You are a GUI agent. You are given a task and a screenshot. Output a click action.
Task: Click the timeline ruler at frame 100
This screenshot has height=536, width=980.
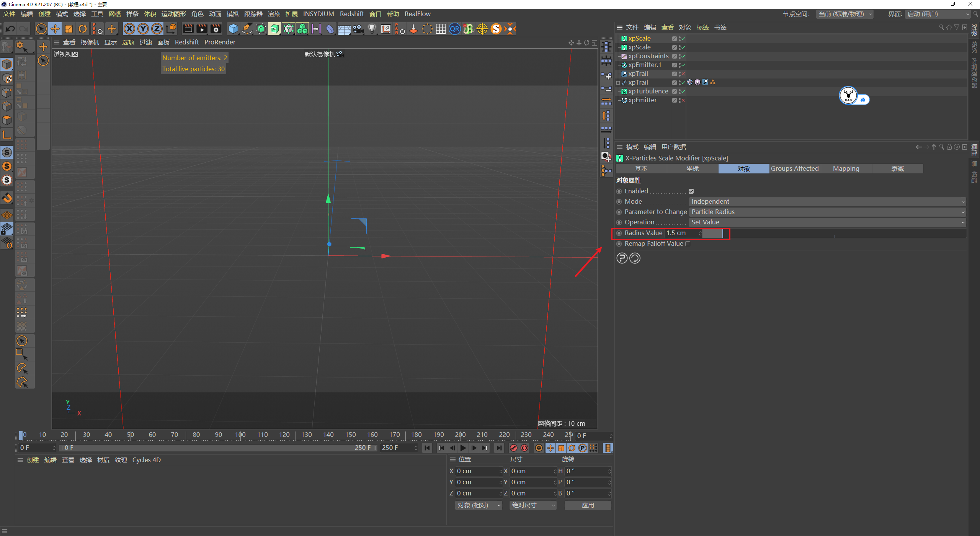tap(240, 435)
